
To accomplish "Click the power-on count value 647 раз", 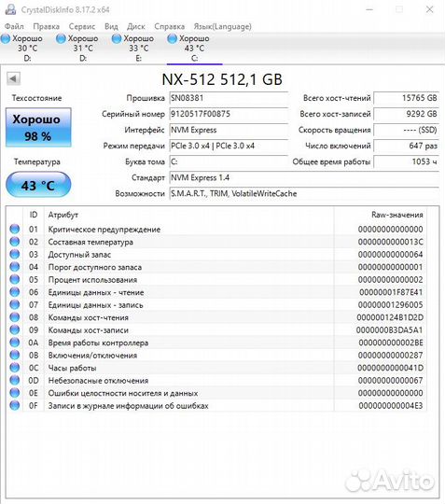I will pos(406,146).
